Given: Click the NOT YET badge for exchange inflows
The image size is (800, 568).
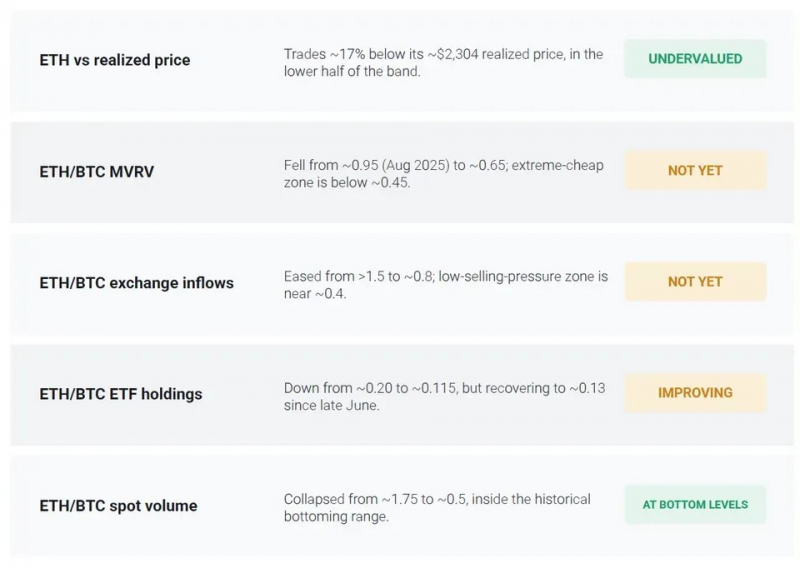Looking at the screenshot, I should tap(695, 282).
